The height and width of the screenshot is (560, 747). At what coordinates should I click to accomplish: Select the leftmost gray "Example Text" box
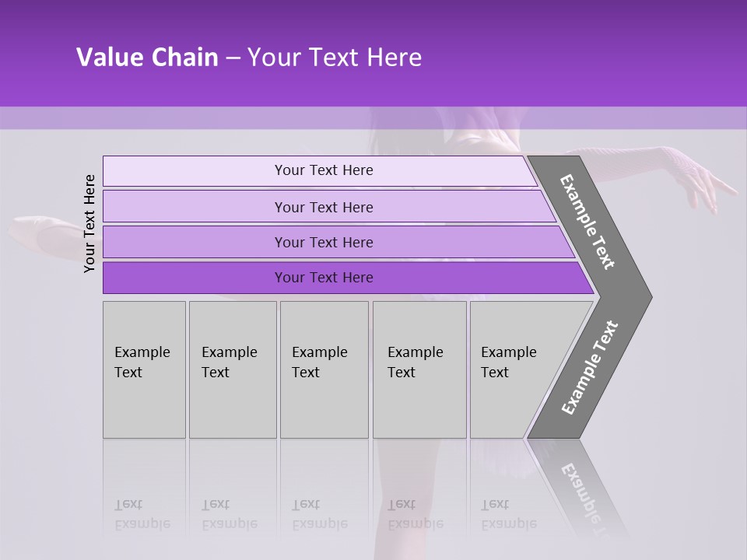pyautogui.click(x=145, y=369)
